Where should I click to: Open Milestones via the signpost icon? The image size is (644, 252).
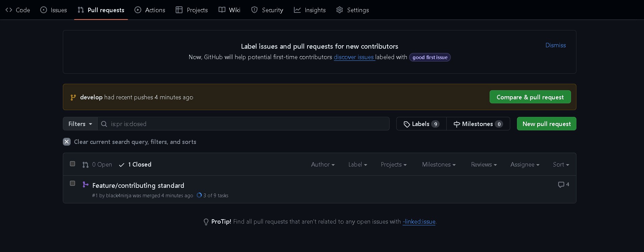[x=456, y=124]
